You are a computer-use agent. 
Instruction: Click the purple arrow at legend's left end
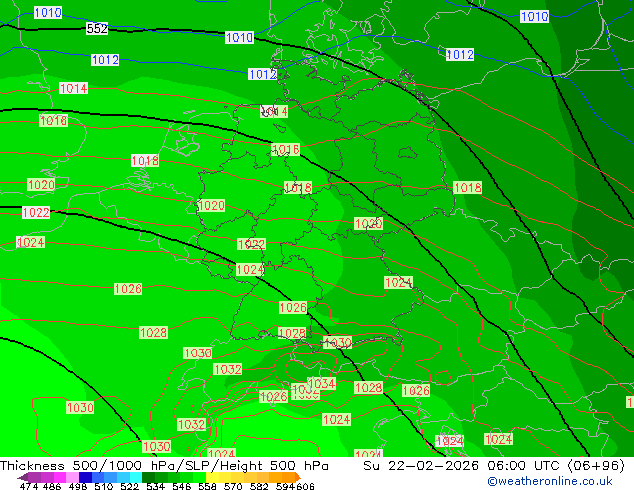click(23, 477)
